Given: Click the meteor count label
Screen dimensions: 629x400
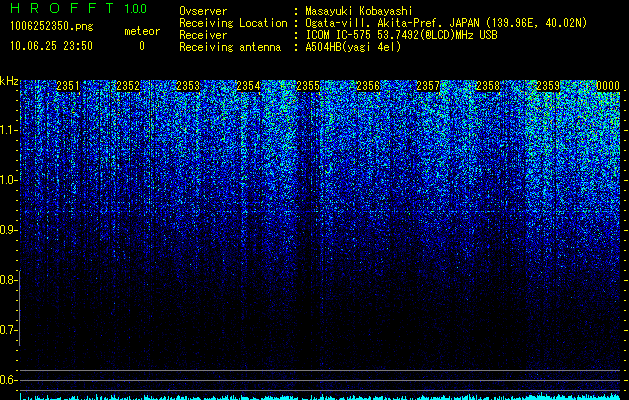Looking at the screenshot, I should (142, 31).
